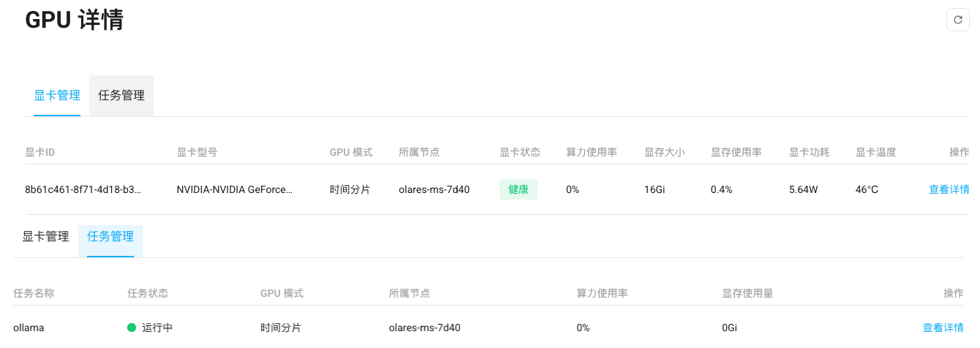This screenshot has width=980, height=348.
Task: Switch to the gray-background 任务管理 tab
Action: (x=121, y=95)
